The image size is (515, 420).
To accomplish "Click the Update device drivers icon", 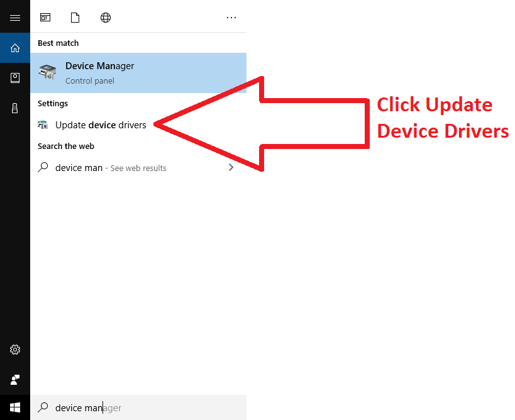I will [x=43, y=125].
